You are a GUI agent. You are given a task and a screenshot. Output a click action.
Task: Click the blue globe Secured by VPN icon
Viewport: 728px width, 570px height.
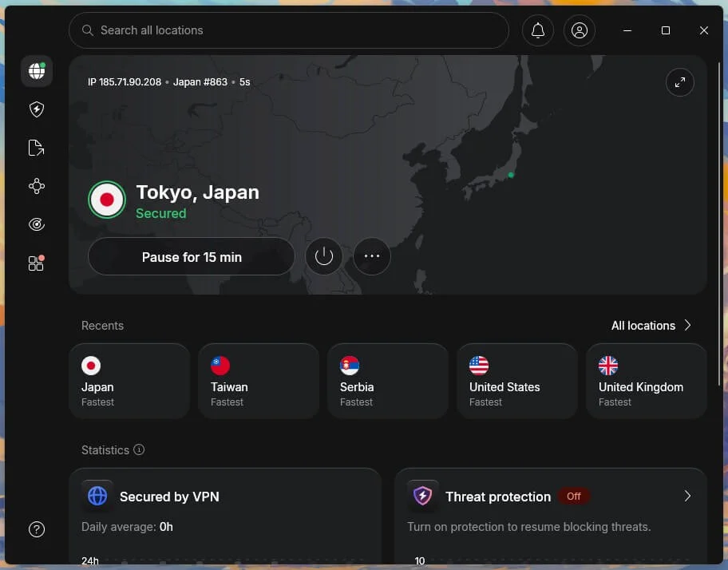[x=97, y=496]
